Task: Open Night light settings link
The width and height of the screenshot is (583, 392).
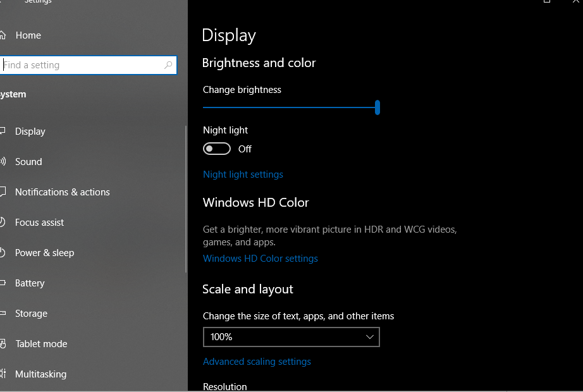Action: [243, 175]
